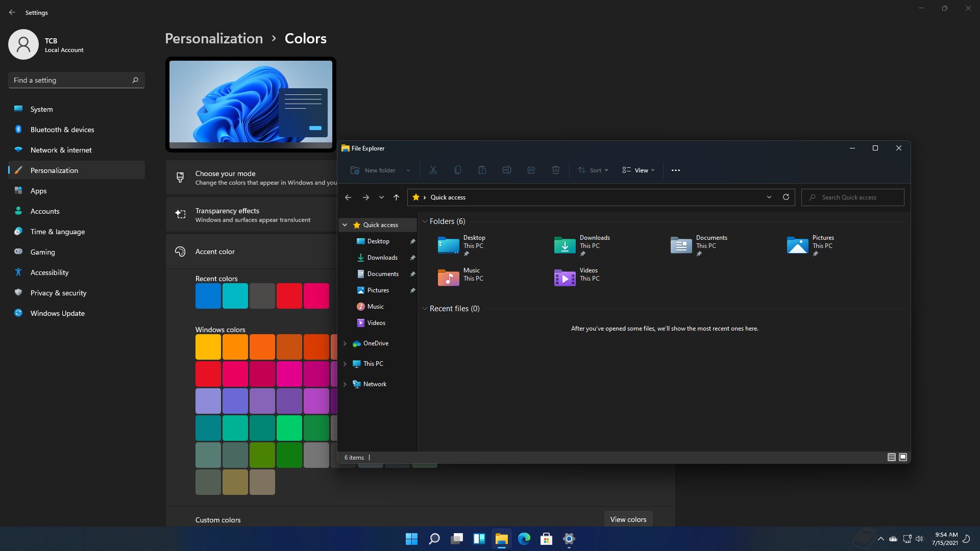This screenshot has height=551, width=980.
Task: Open Network & internet settings
Action: (x=77, y=150)
